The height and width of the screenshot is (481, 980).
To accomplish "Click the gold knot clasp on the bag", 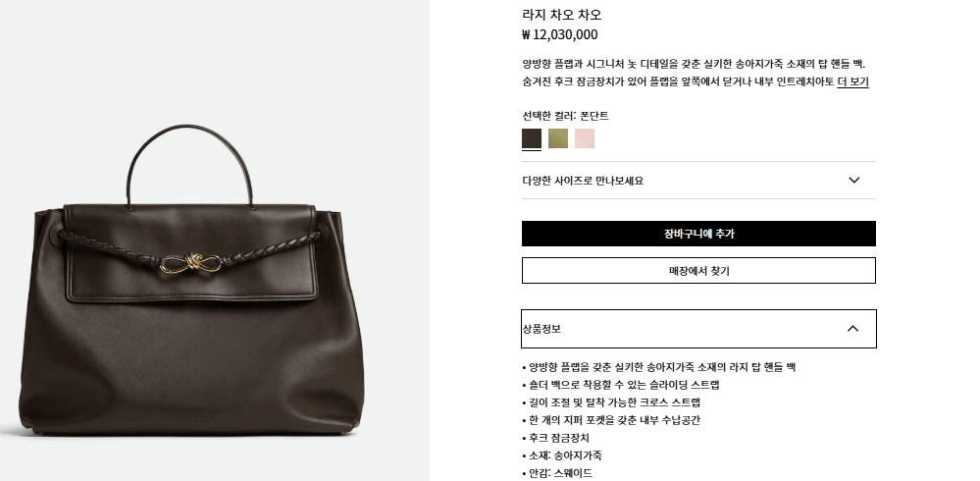I will (190, 266).
